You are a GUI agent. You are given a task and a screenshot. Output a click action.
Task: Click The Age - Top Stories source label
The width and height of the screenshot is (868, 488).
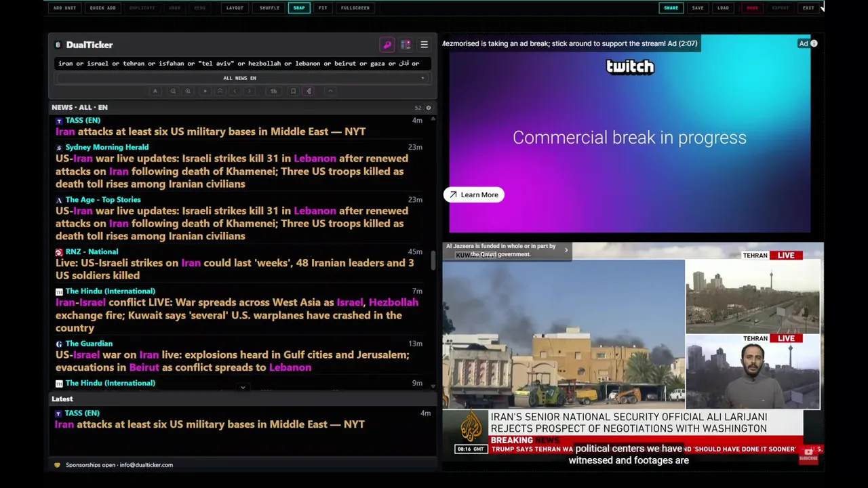pos(103,199)
